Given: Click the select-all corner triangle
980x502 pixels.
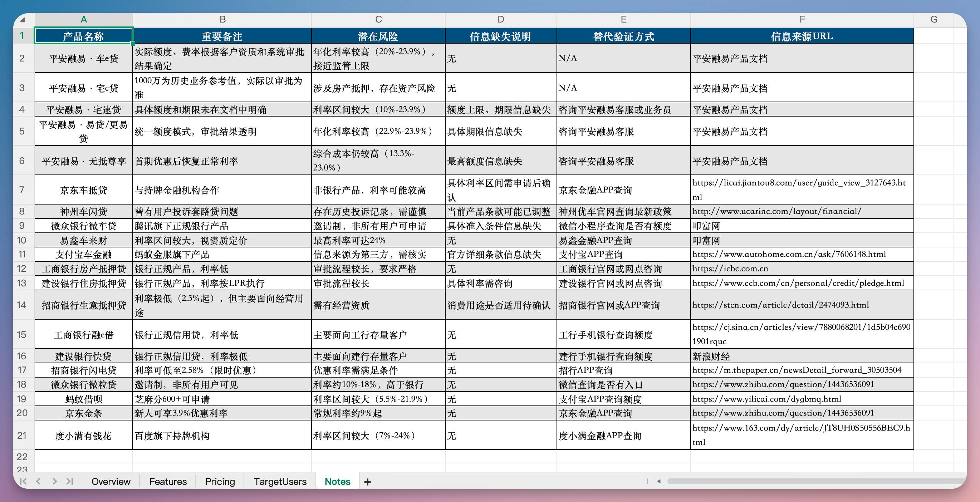Looking at the screenshot, I should pyautogui.click(x=23, y=20).
